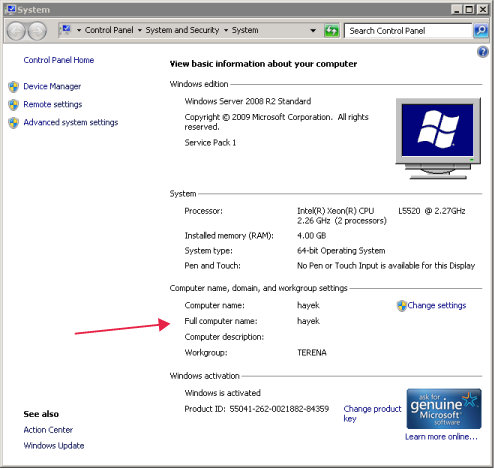
Task: Click the Back navigation arrow button
Action: (x=16, y=31)
